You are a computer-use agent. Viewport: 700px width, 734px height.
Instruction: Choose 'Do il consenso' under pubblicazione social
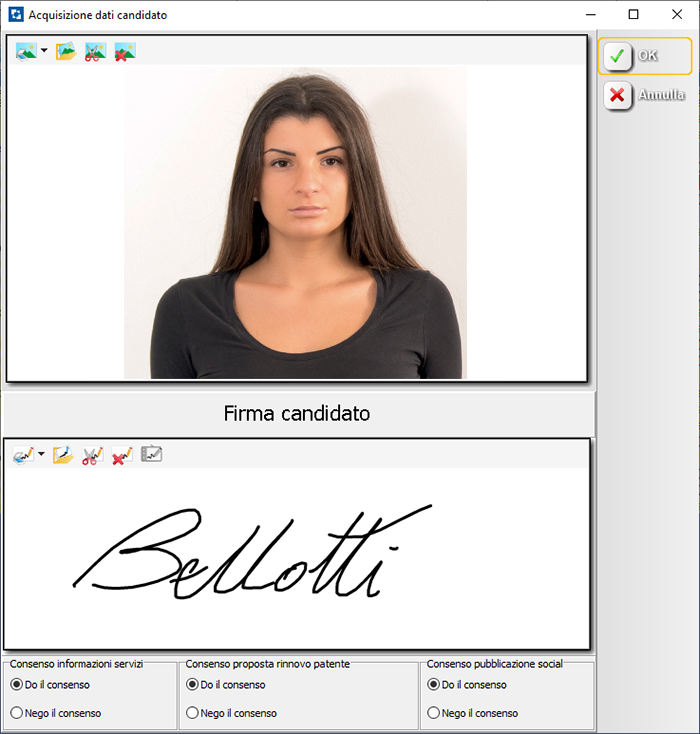(433, 685)
